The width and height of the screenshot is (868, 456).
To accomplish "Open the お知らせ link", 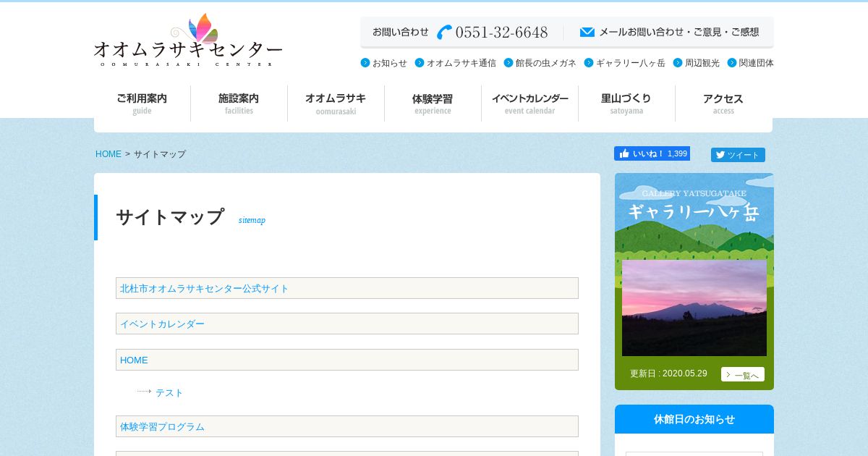I will click(x=390, y=63).
